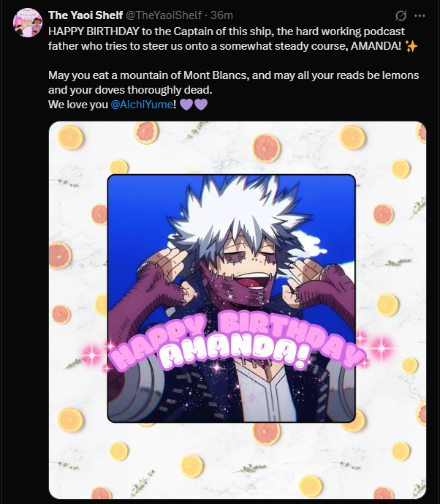Click the 'doves thoroughly dead' text line

click(130, 90)
